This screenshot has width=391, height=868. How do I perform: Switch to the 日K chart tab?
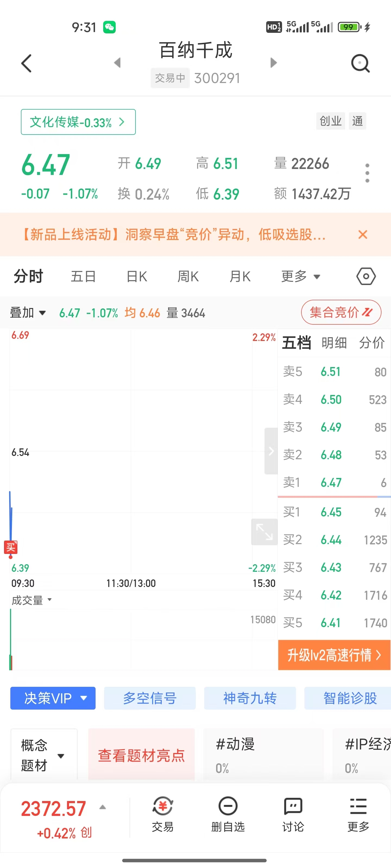coord(137,276)
